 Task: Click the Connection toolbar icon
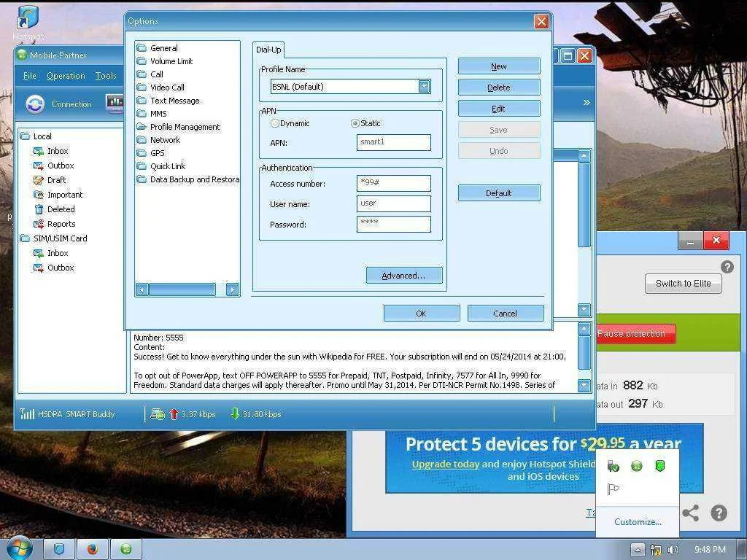point(35,104)
